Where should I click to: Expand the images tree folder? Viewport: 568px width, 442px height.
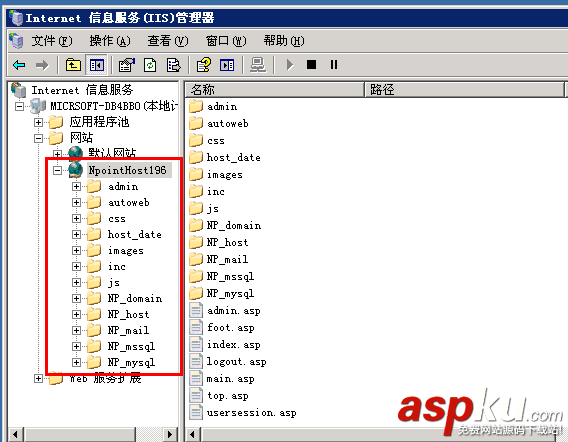76,250
